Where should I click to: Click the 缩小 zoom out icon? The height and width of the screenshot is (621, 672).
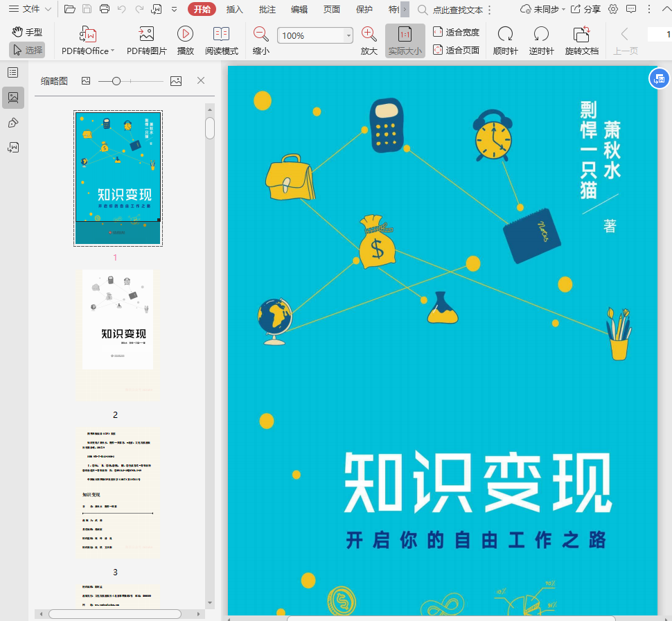(x=260, y=41)
